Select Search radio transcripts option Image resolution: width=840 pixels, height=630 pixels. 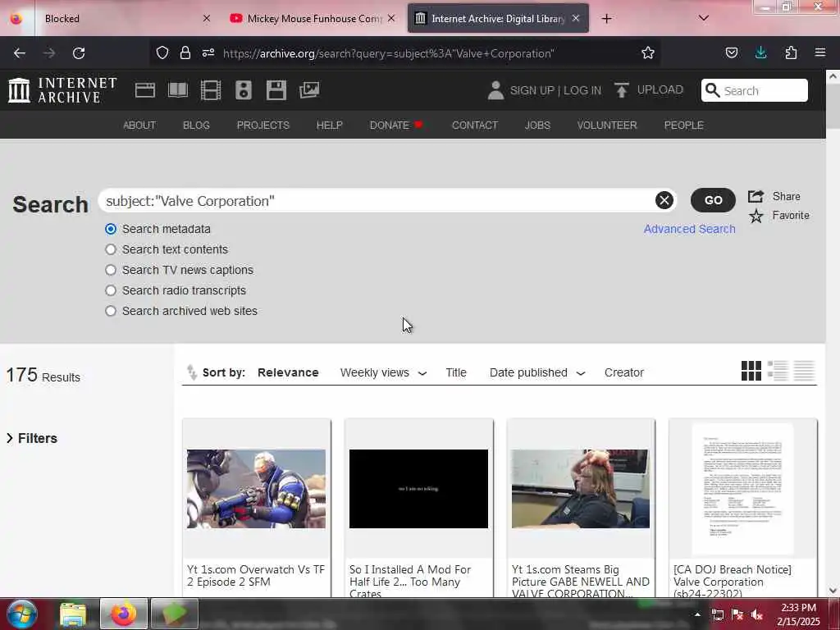coord(111,290)
